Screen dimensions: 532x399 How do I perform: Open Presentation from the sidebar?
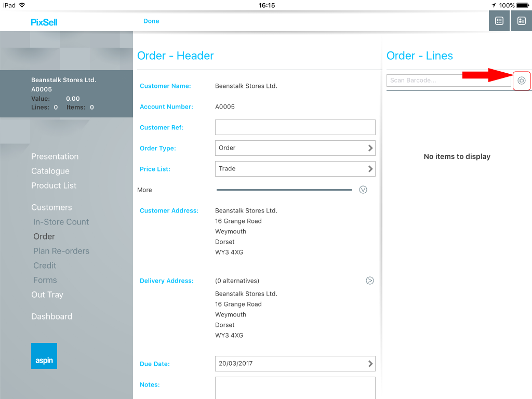pos(55,156)
